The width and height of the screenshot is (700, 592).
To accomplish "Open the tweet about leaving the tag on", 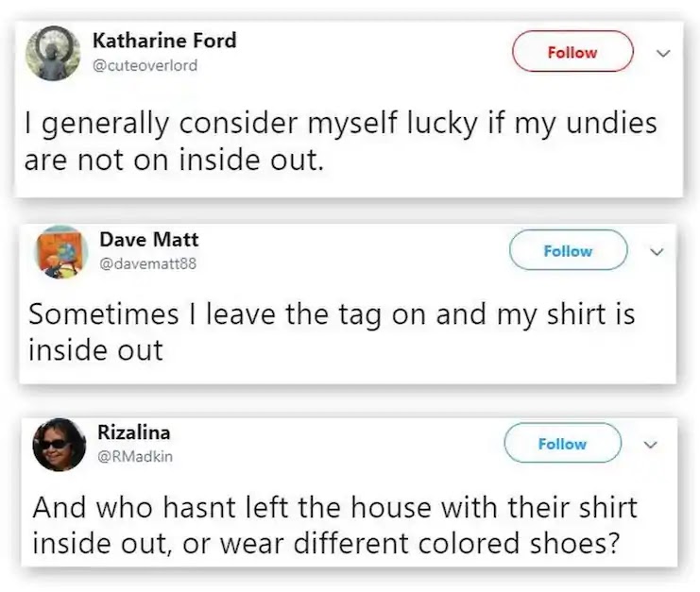I will (x=331, y=332).
